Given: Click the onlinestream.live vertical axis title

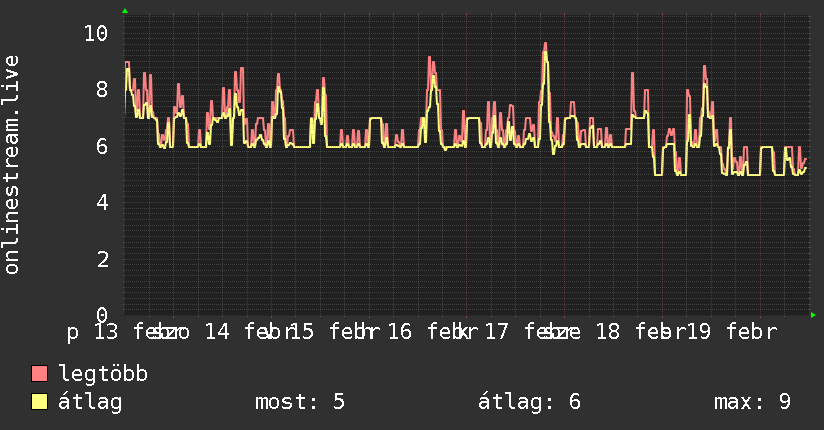Looking at the screenshot, I should click(x=12, y=165).
